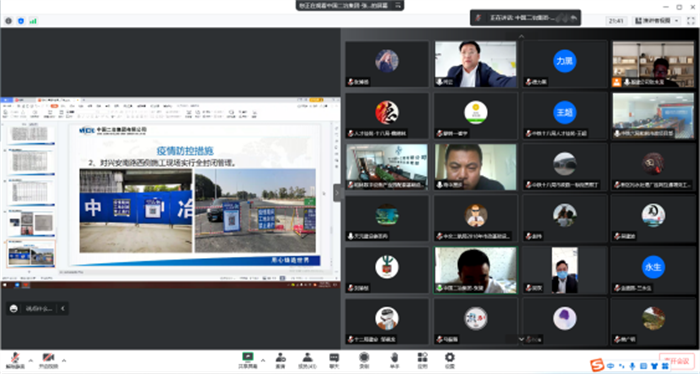Open share screen options arrow
This screenshot has width=700, height=374.
[x=263, y=360]
